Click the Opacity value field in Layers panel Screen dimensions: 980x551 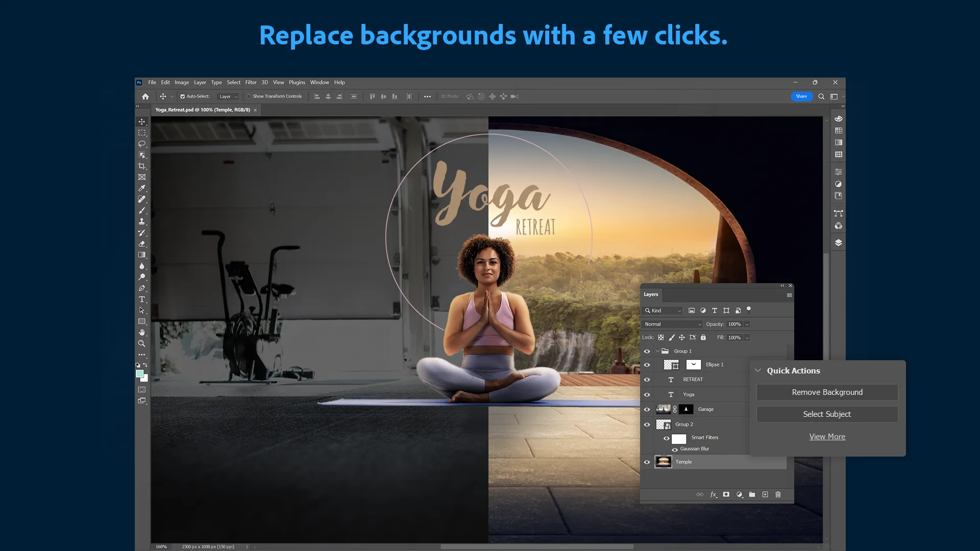(x=736, y=323)
